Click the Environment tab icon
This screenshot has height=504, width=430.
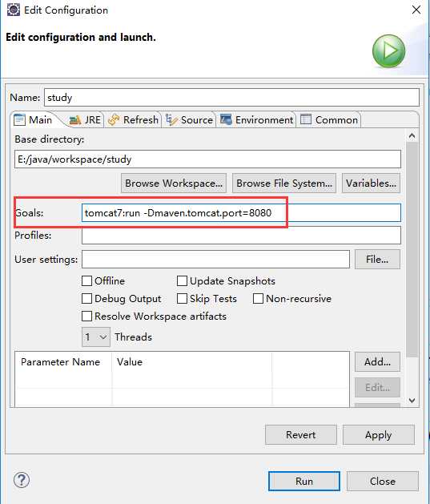pyautogui.click(x=226, y=120)
